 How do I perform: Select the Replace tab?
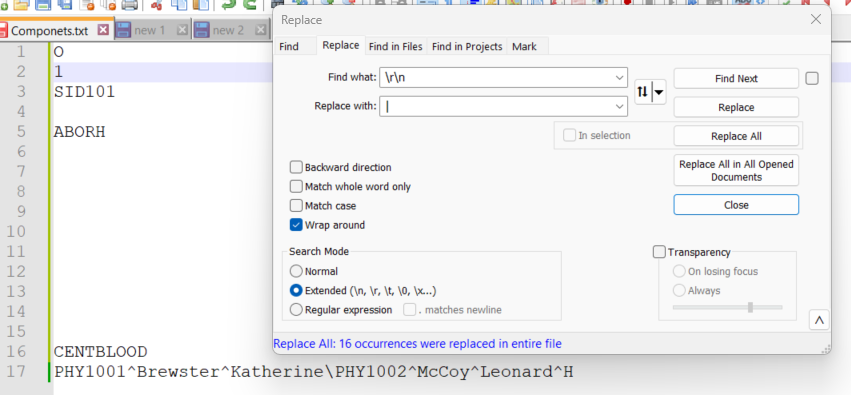point(341,46)
